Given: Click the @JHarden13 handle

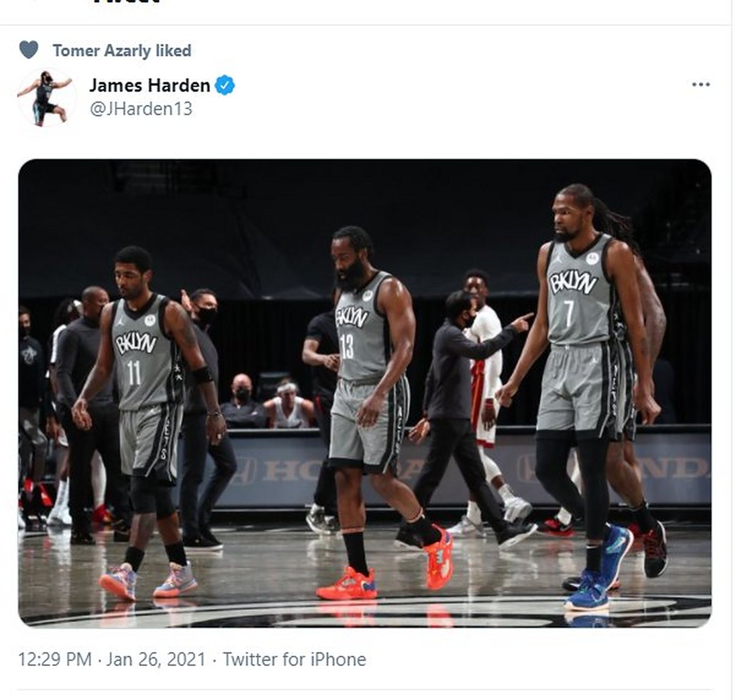Looking at the screenshot, I should 141,109.
